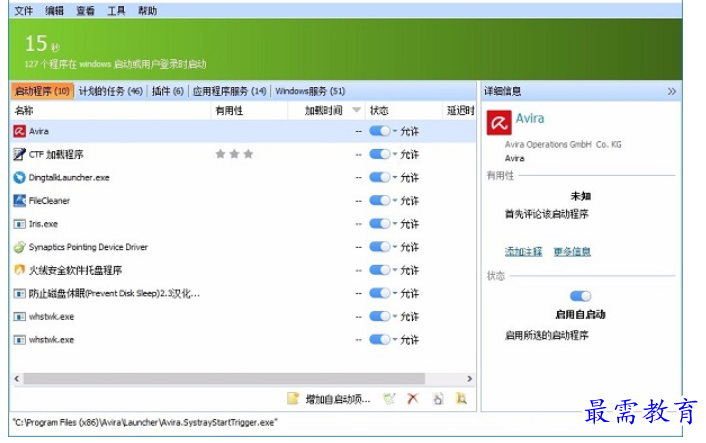Image resolution: width=706 pixels, height=443 pixels.
Task: Collapse the 详细信息 panel with double chevron
Action: tap(672, 91)
